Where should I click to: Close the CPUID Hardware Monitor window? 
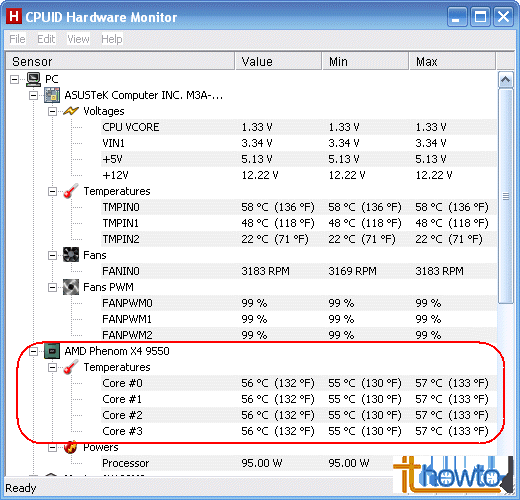[x=503, y=16]
